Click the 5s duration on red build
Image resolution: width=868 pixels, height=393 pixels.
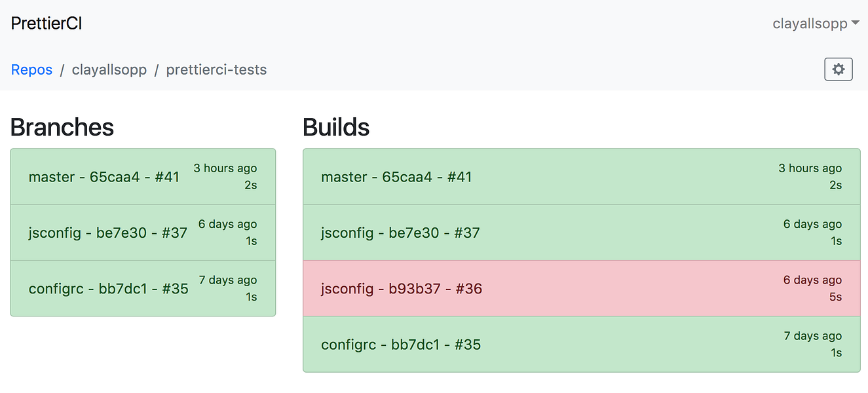point(835,297)
